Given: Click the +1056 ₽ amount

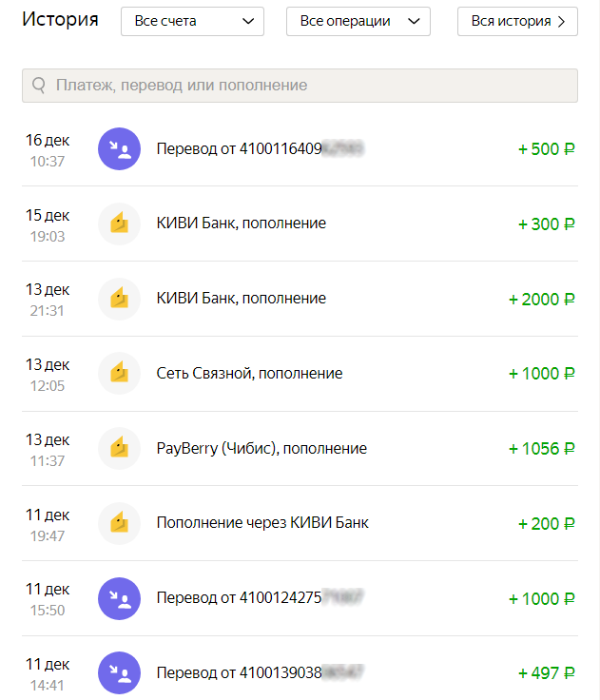Looking at the screenshot, I should click(541, 448).
